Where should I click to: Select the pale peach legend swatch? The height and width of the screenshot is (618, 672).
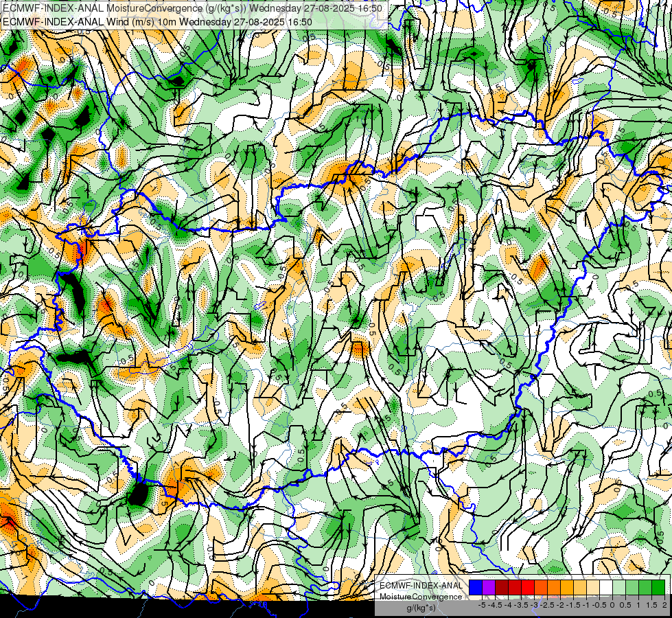[x=593, y=587]
